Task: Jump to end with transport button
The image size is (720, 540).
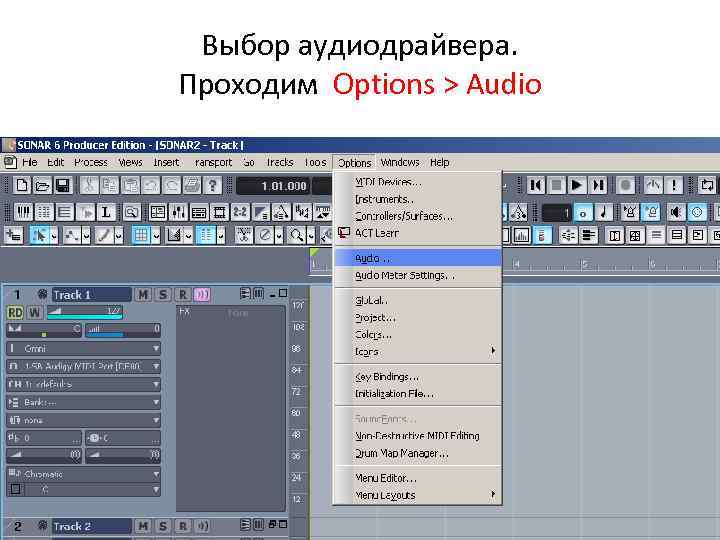Action: point(598,186)
